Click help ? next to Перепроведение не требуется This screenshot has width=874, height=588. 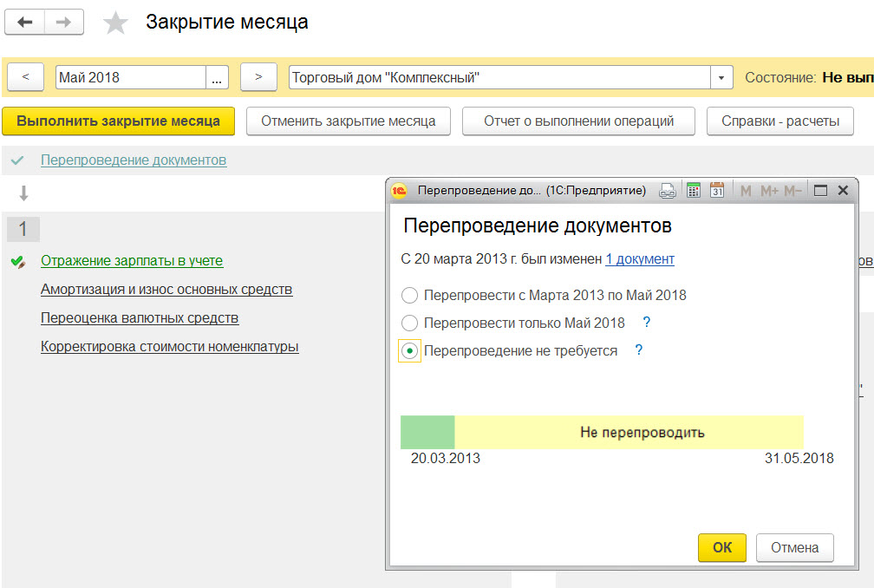pos(639,350)
